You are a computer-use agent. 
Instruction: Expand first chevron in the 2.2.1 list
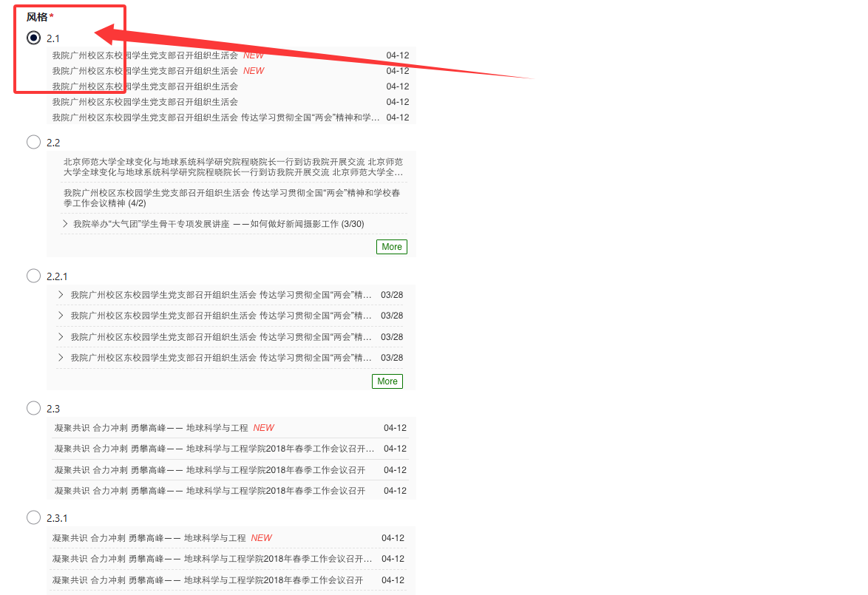pos(61,295)
